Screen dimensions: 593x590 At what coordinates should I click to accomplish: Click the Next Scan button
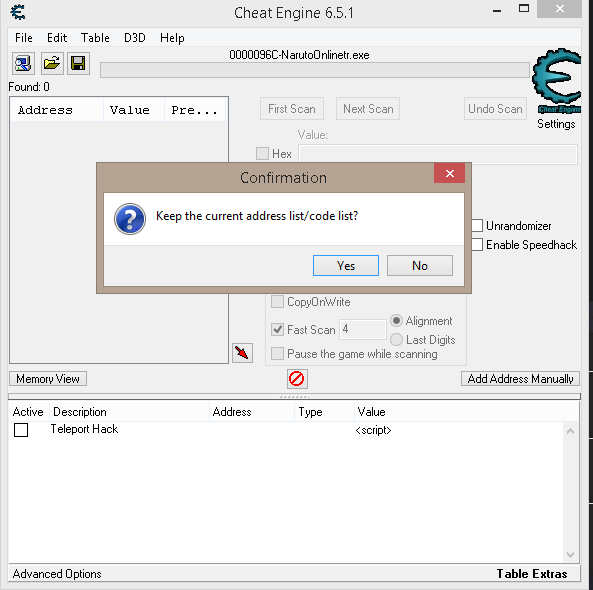(368, 109)
